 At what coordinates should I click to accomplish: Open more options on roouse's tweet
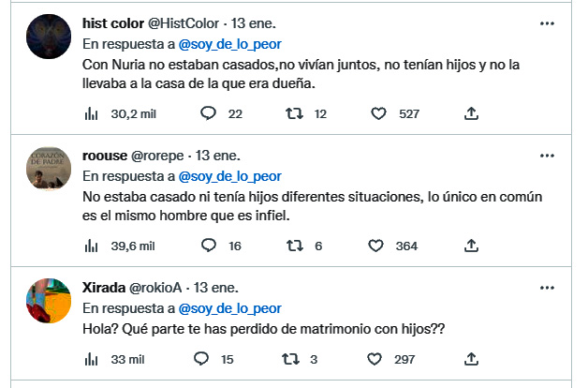547,155
